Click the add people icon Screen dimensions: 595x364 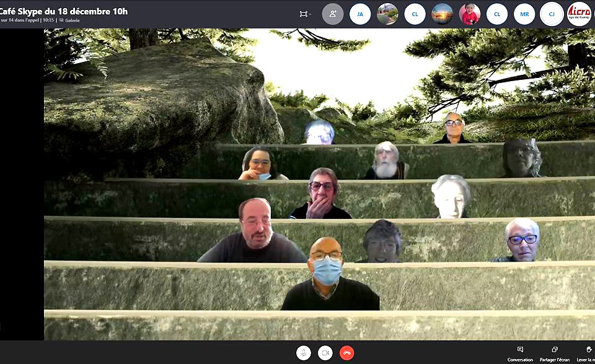333,14
